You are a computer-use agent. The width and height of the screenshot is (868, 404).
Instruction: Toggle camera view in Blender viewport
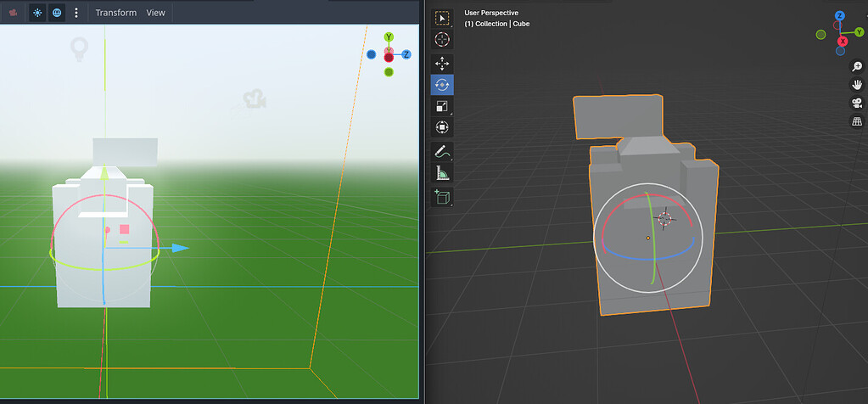pos(857,103)
